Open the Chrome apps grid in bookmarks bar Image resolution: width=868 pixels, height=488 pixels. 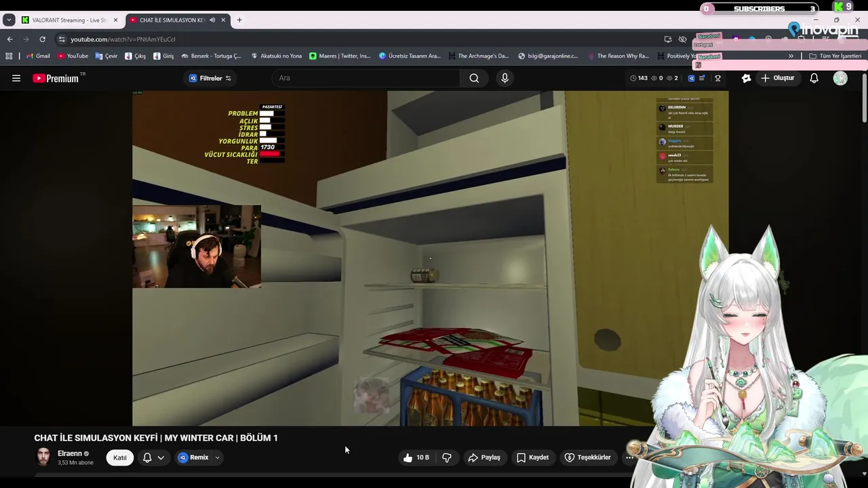coord(9,56)
